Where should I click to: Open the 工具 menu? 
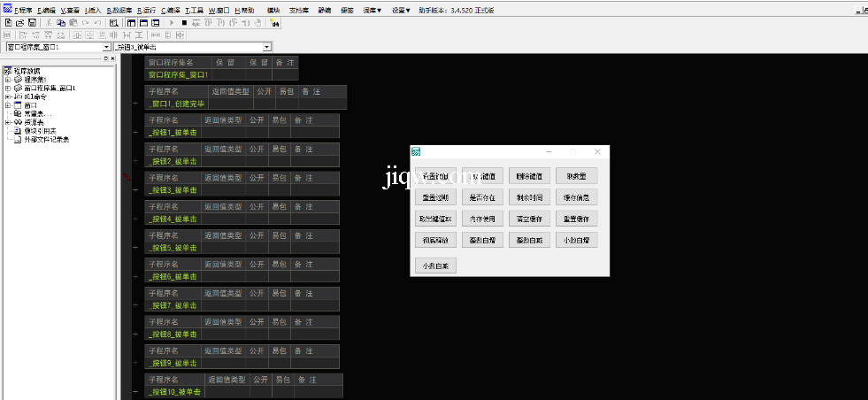click(193, 11)
